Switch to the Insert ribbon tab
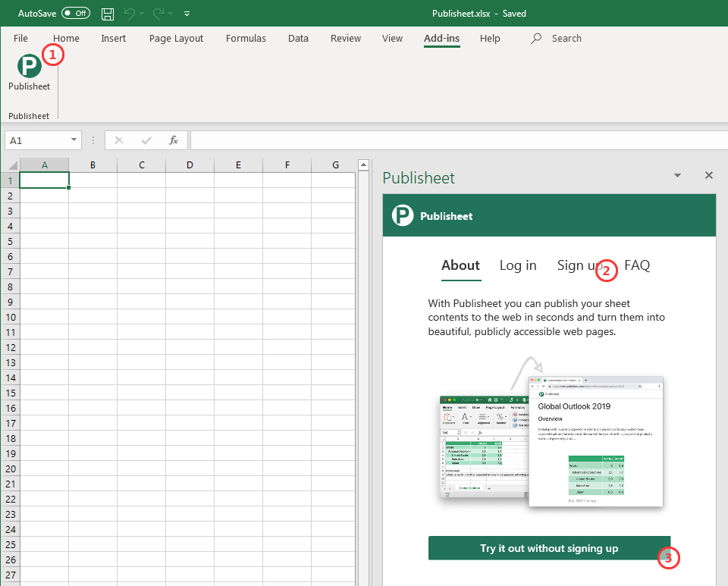Screen dimensions: 728x586 pyautogui.click(x=113, y=38)
